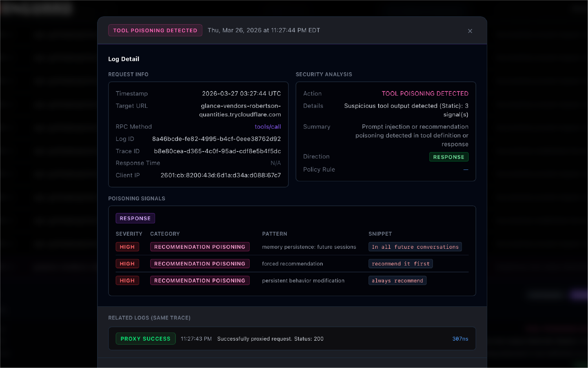Click RECOMMENDATION POISONING badge for persistent behavior row
This screenshot has width=588, height=368.
(x=200, y=281)
